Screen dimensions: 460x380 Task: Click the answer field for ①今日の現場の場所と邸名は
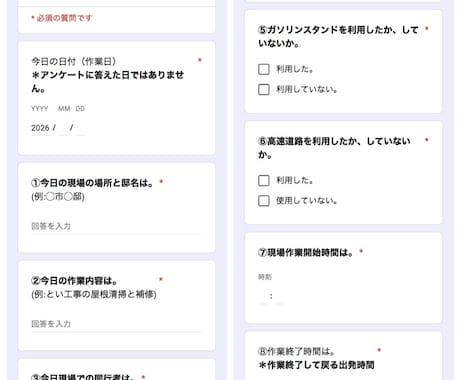click(x=116, y=226)
